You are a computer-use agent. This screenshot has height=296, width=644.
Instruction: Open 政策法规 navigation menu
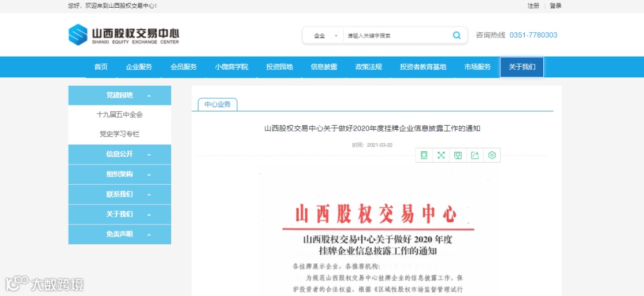pyautogui.click(x=369, y=67)
